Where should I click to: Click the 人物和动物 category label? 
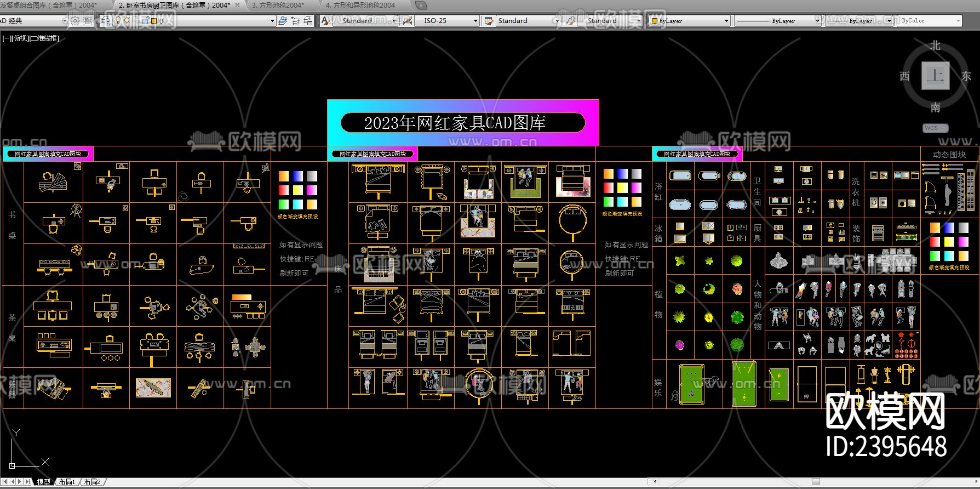pyautogui.click(x=758, y=305)
